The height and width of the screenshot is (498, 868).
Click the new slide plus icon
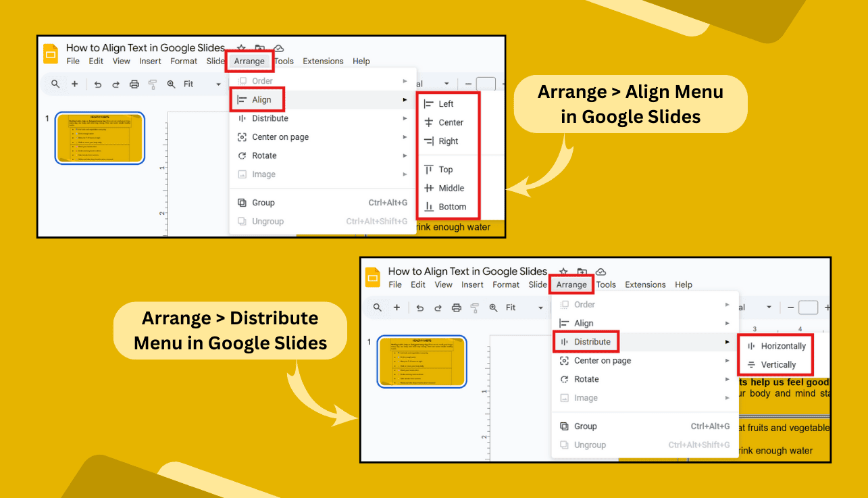[x=74, y=84]
